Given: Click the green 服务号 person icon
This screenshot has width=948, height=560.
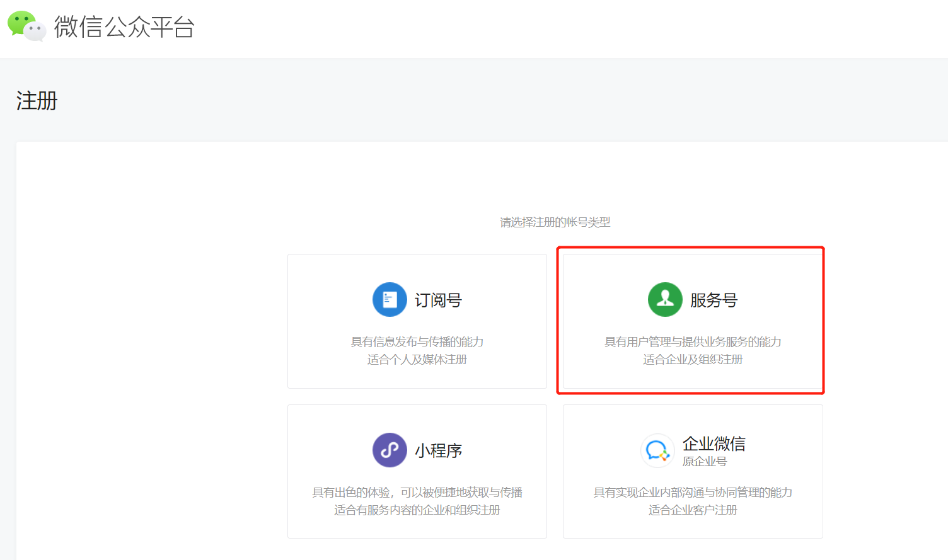Looking at the screenshot, I should click(x=665, y=300).
